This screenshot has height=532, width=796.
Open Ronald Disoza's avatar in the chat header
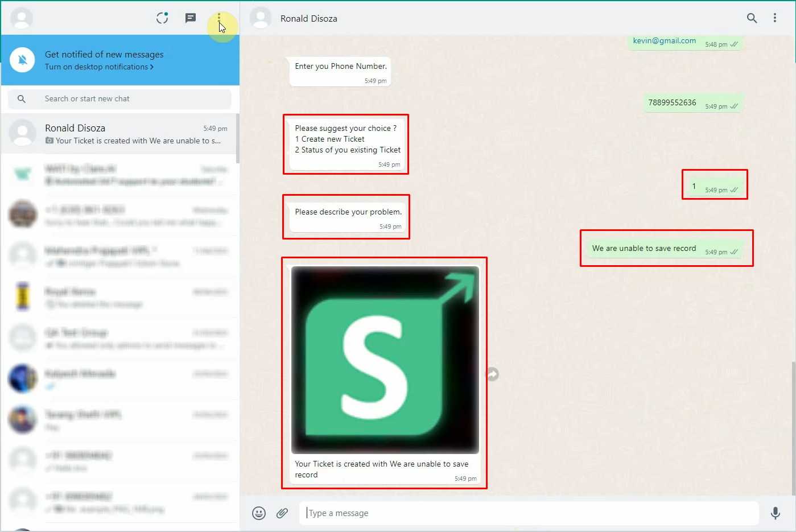pyautogui.click(x=261, y=18)
